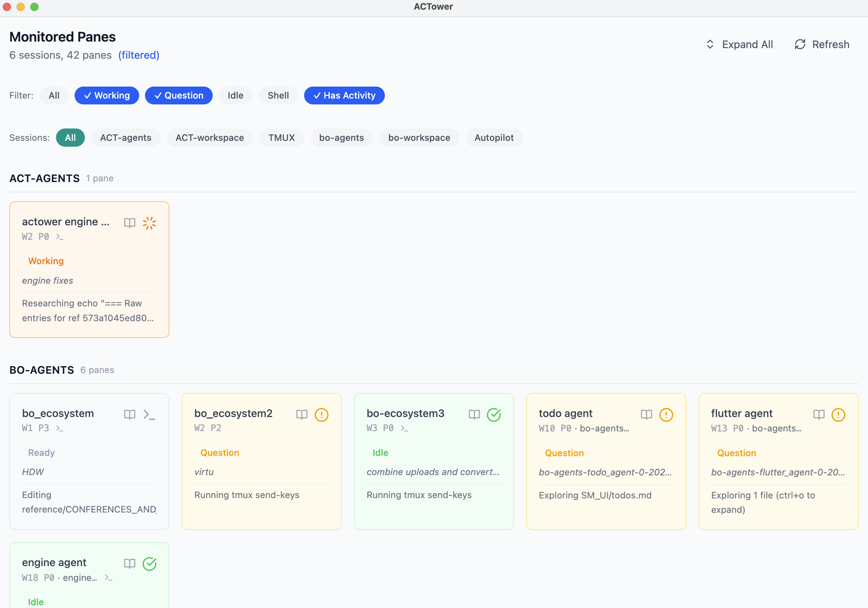The height and width of the screenshot is (608, 868).
Task: Click the working spinner on actower engine card
Action: (149, 223)
